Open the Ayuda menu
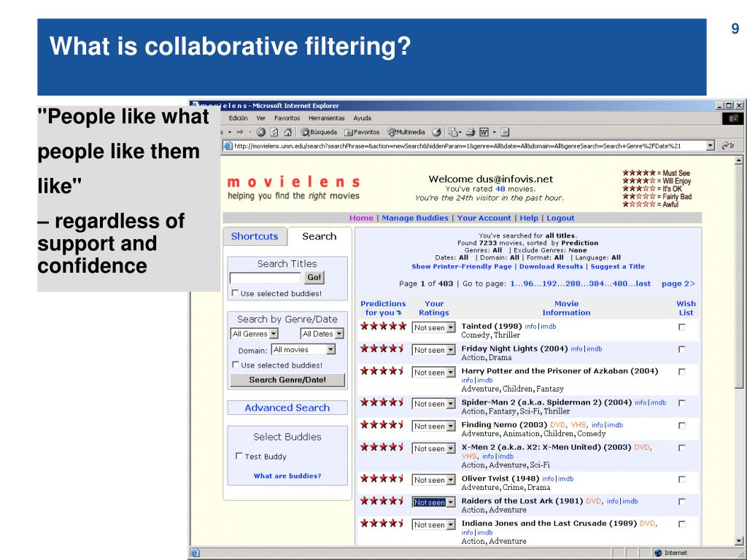The image size is (747, 560). [362, 118]
